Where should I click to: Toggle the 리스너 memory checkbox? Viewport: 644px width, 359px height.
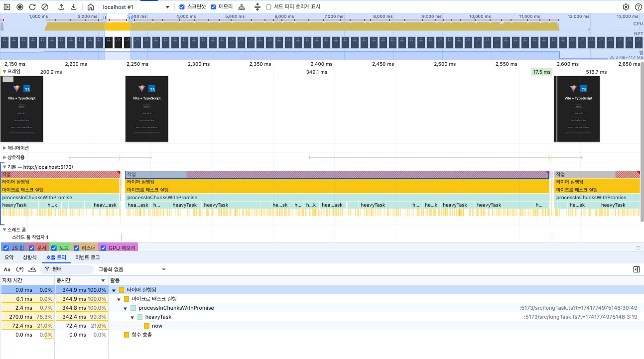(76, 247)
